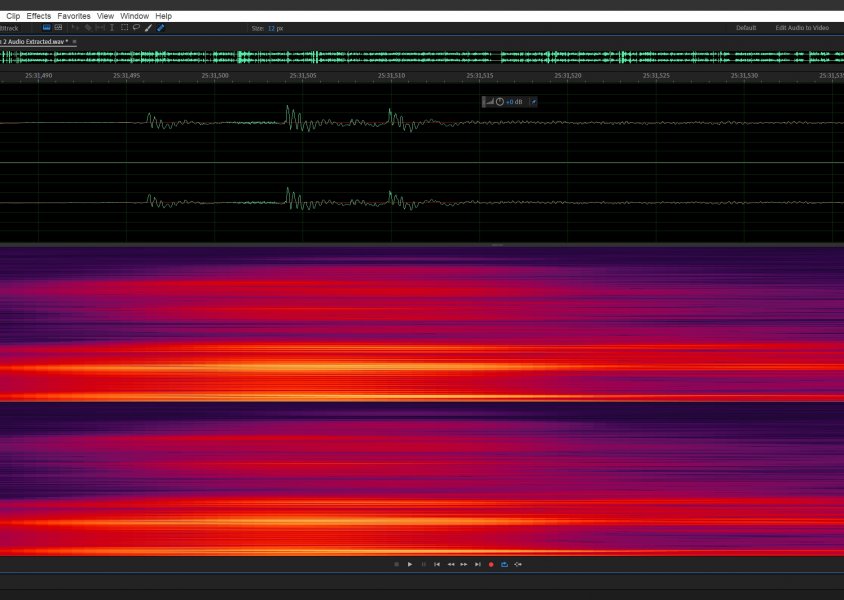The image size is (844, 600).
Task: Switch to the Multitrack editor
Action: point(9,28)
